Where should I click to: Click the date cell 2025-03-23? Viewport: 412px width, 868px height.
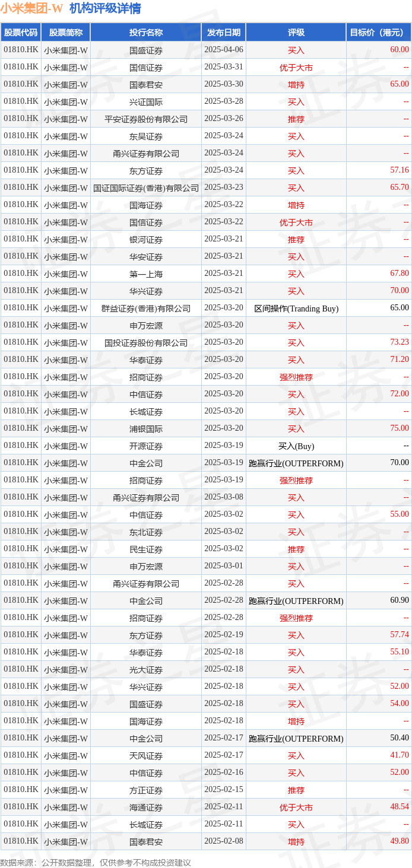point(224,187)
